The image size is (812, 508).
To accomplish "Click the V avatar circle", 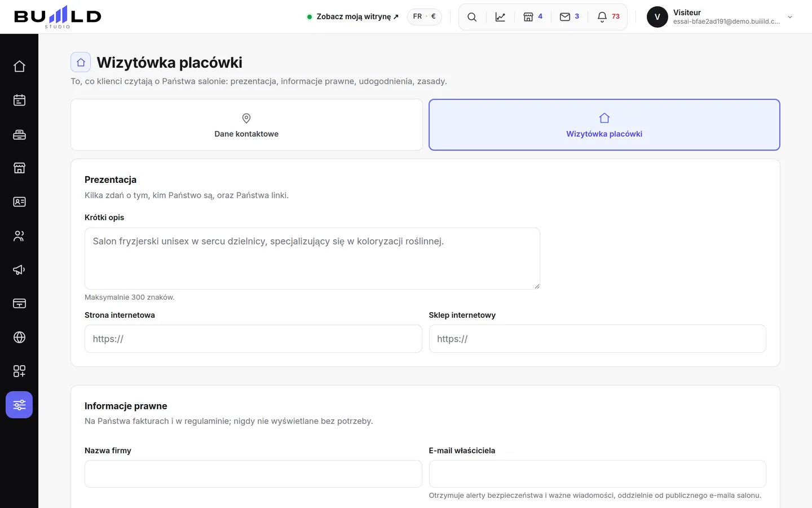I will pyautogui.click(x=657, y=17).
